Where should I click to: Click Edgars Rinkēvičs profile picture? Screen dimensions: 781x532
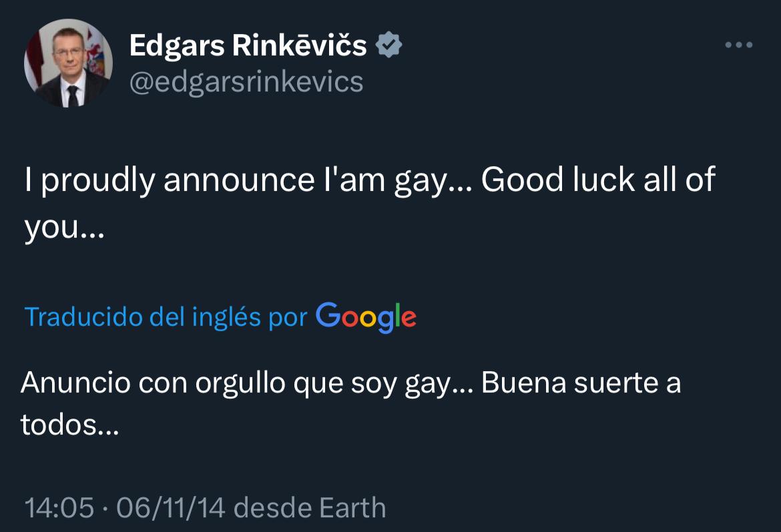(67, 62)
